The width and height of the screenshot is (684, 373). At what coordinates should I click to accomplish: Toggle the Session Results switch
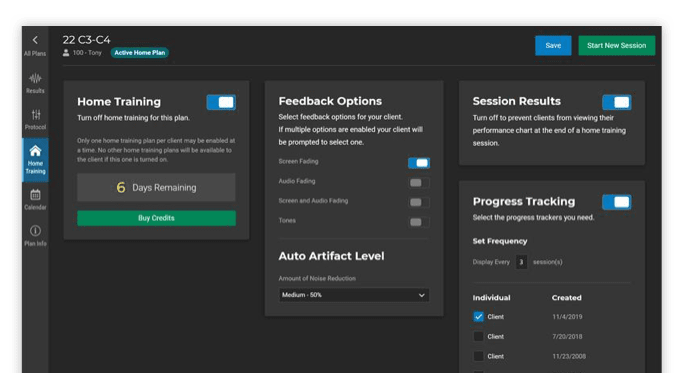pyautogui.click(x=616, y=103)
